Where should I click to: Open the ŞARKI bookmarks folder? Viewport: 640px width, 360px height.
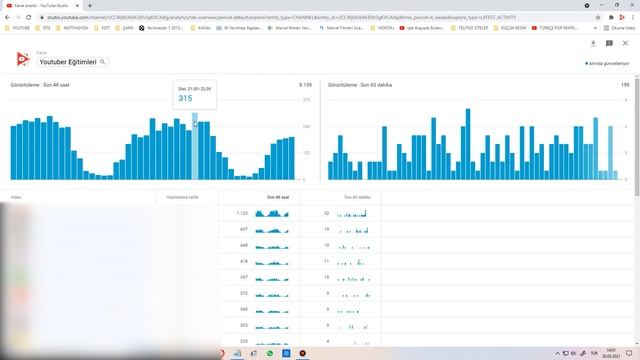click(x=124, y=28)
